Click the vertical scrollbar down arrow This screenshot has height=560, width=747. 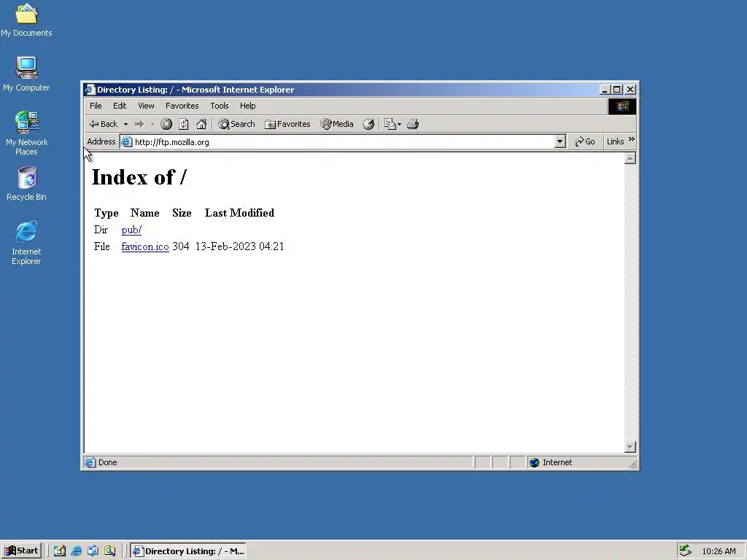(x=630, y=447)
